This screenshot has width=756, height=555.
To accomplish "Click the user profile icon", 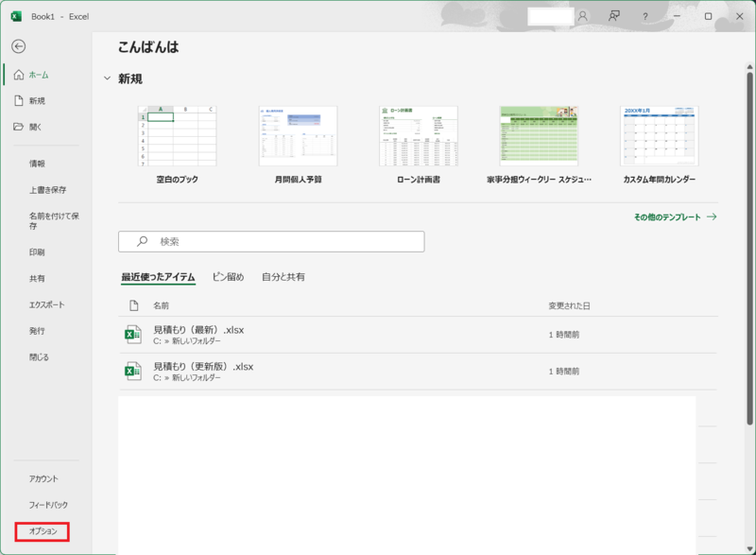I will click(580, 16).
